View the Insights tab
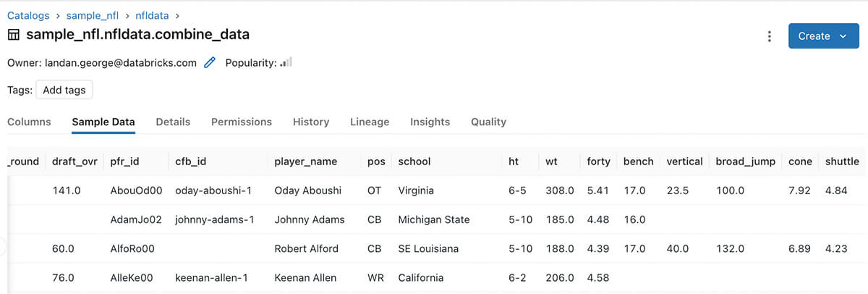Screen dimensions: 868x294 pos(430,122)
